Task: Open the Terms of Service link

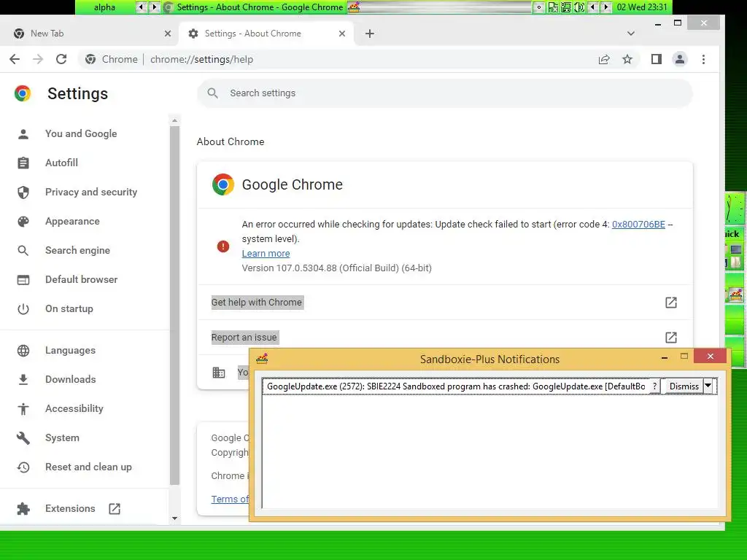Action: coord(230,499)
